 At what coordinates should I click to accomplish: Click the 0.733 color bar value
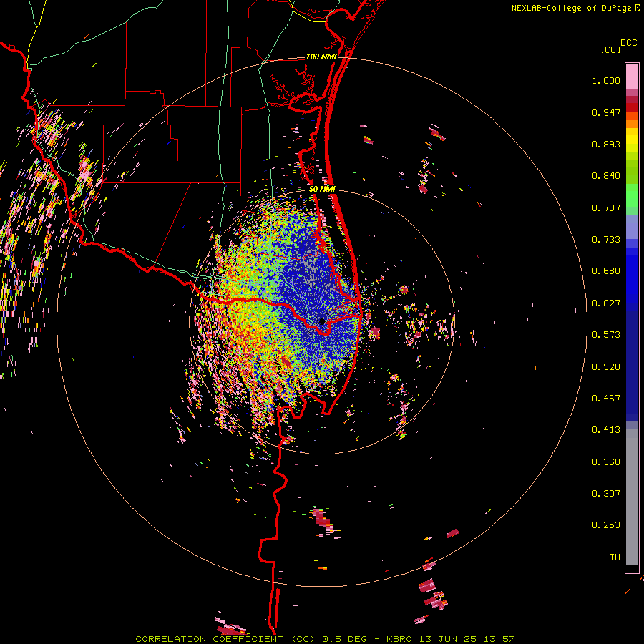point(606,240)
